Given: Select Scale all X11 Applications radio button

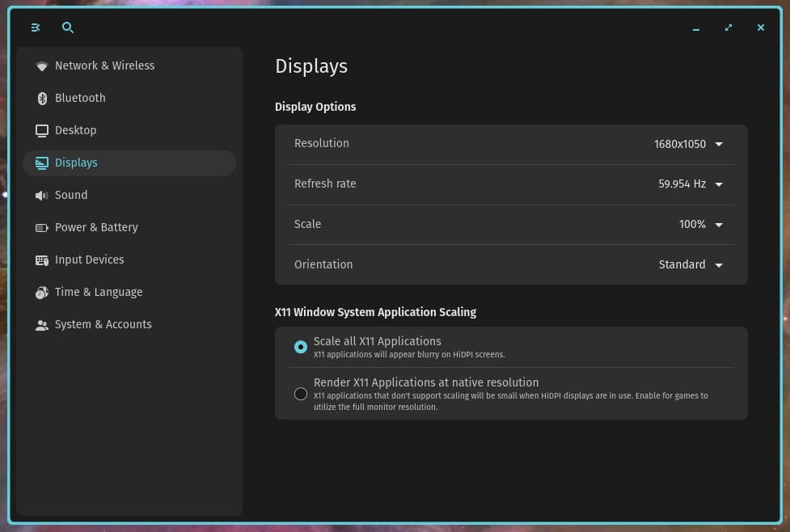Looking at the screenshot, I should click(x=301, y=347).
